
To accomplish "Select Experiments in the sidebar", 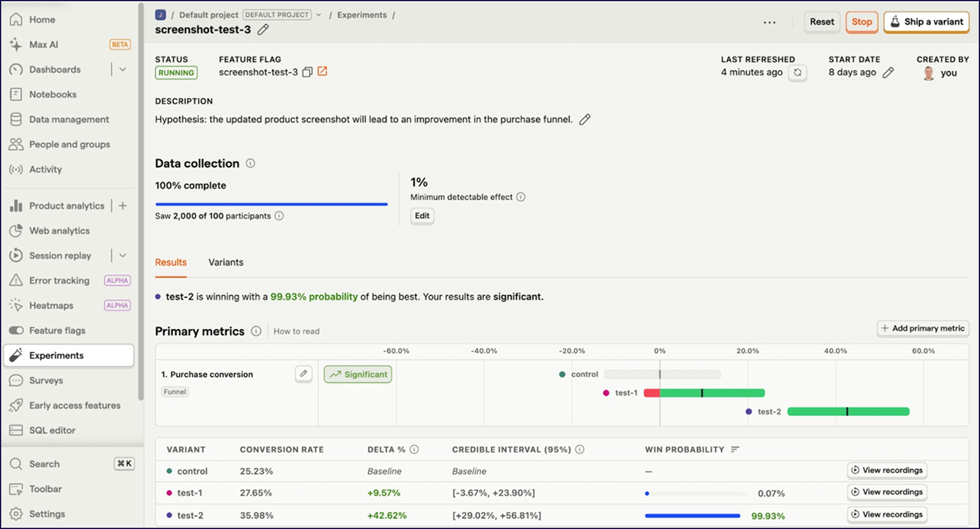I will tap(69, 356).
